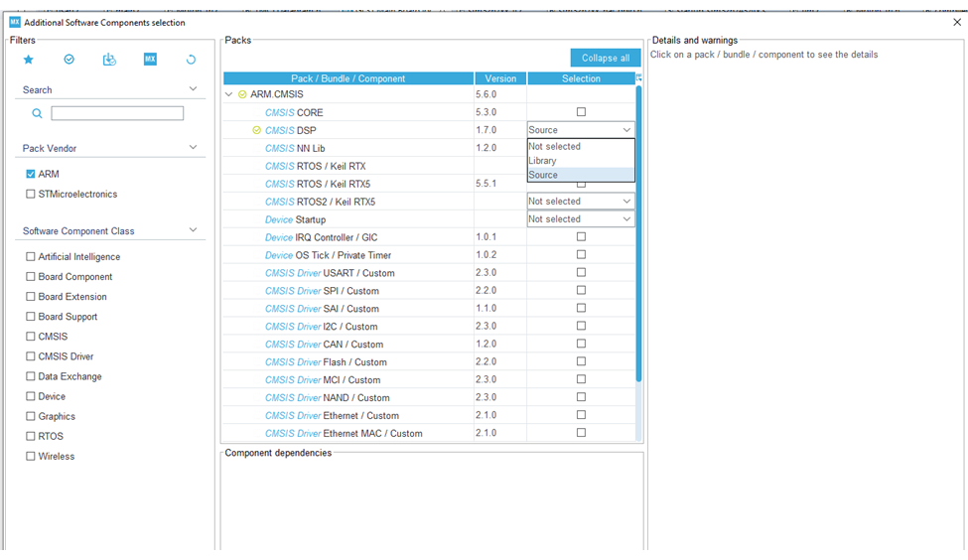968x560 pixels.
Task: Enable the Board Component class filter
Action: pos(30,277)
